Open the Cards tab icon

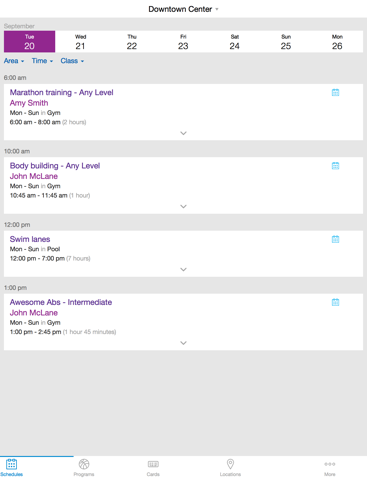pos(153,464)
